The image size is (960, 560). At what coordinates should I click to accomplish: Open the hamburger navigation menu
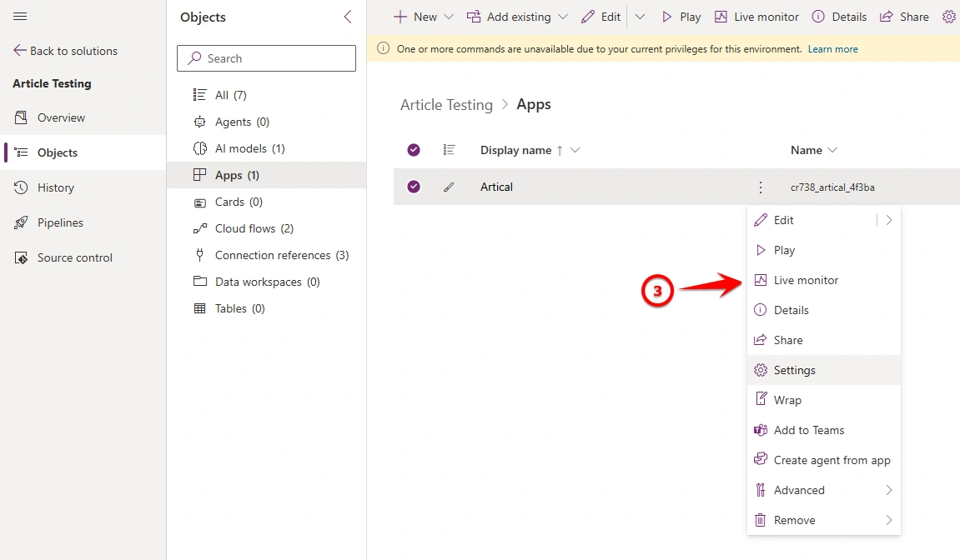click(19, 17)
